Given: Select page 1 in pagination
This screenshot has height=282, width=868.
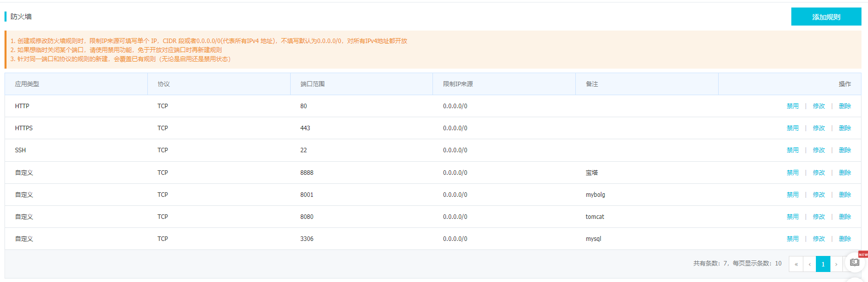Looking at the screenshot, I should coord(823,264).
